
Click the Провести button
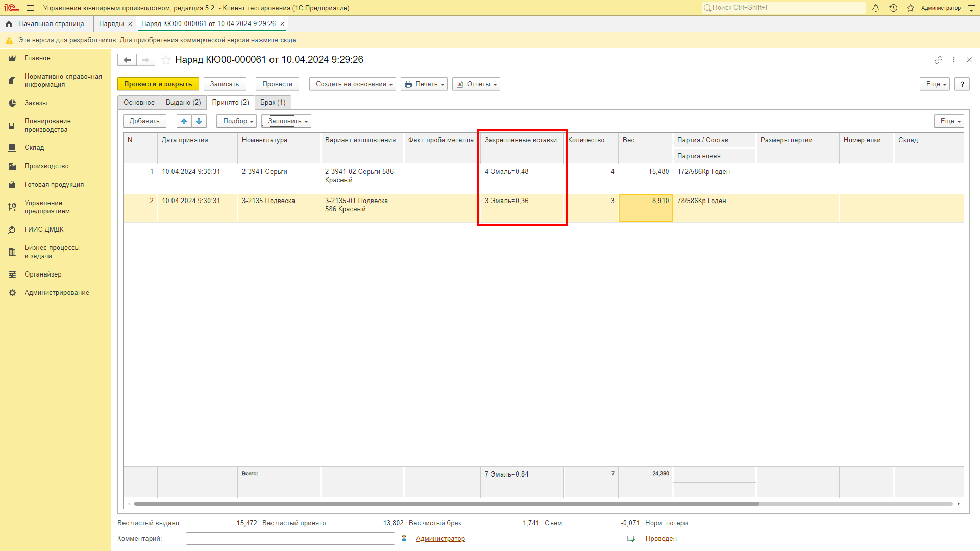(x=277, y=84)
